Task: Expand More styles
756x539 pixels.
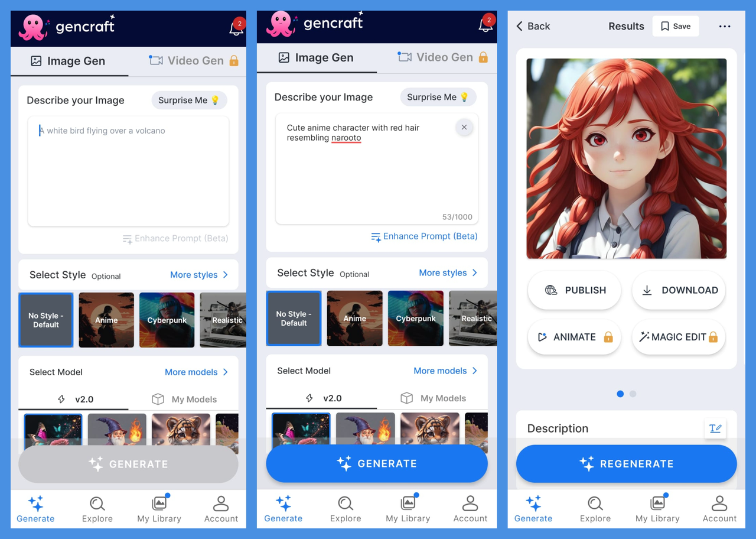Action: coord(199,274)
